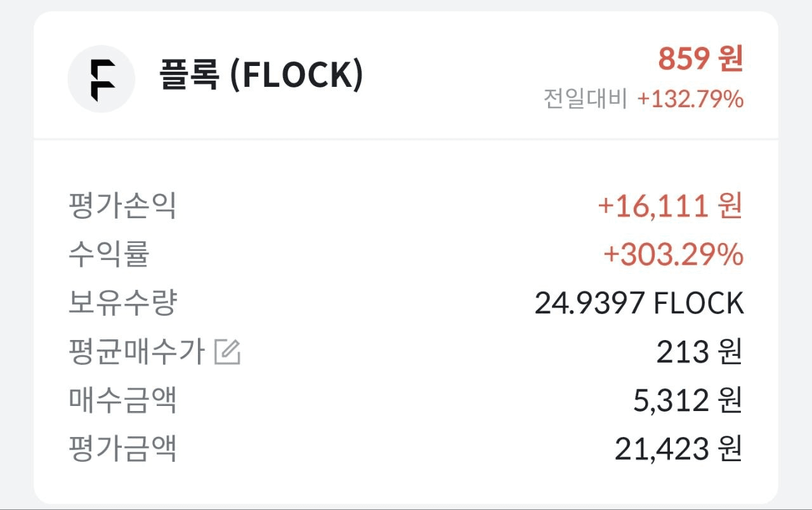Click the FLOCK card header area
The height and width of the screenshot is (510, 812).
tap(406, 75)
